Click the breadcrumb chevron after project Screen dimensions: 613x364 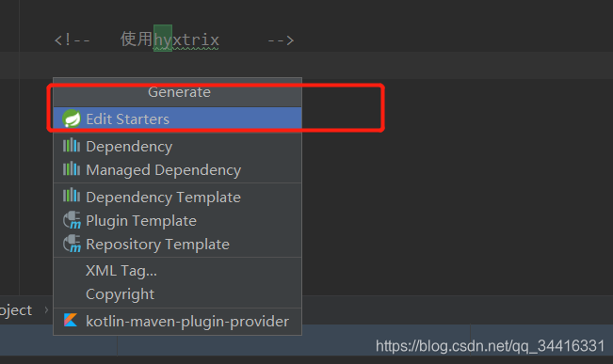[x=46, y=309]
